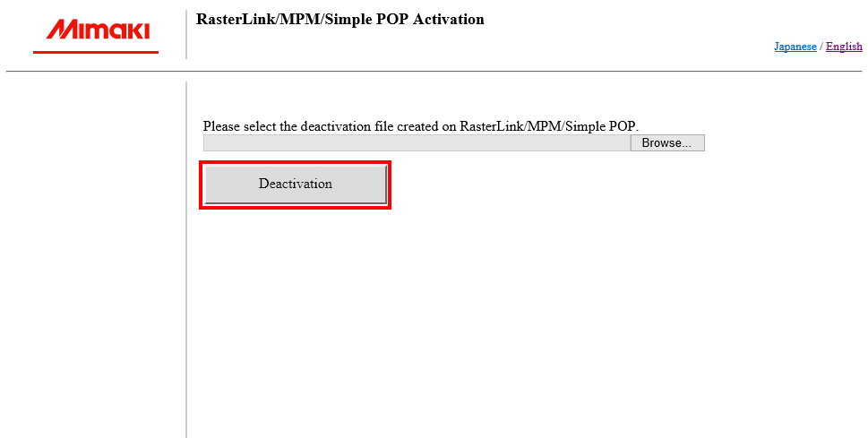Click the blue Japanese hyperlink
Screen dimensions: 868x438
click(795, 47)
